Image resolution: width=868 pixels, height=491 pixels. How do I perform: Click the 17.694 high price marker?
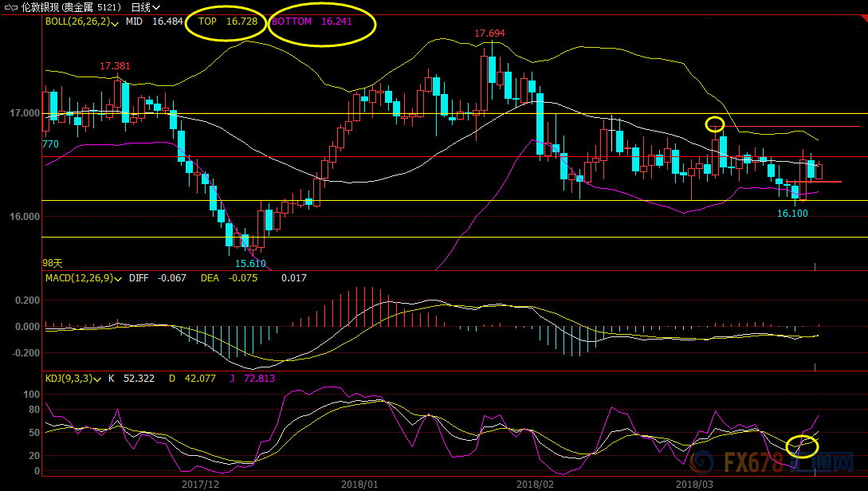coord(489,33)
